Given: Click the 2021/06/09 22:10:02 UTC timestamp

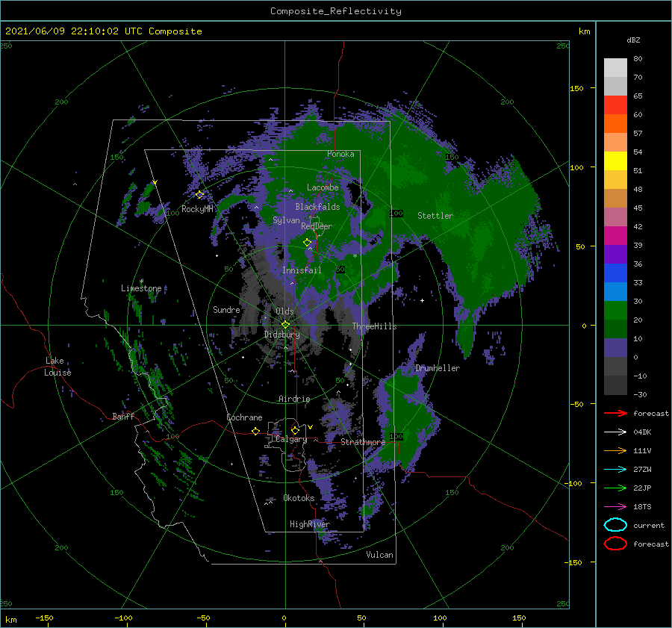Looking at the screenshot, I should pos(104,31).
